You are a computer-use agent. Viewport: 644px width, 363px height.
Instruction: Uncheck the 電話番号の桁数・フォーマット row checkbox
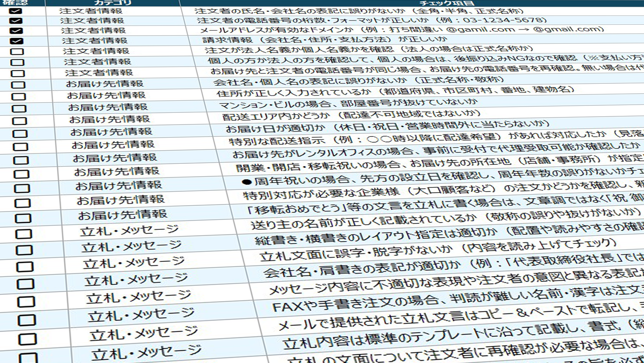click(x=15, y=21)
